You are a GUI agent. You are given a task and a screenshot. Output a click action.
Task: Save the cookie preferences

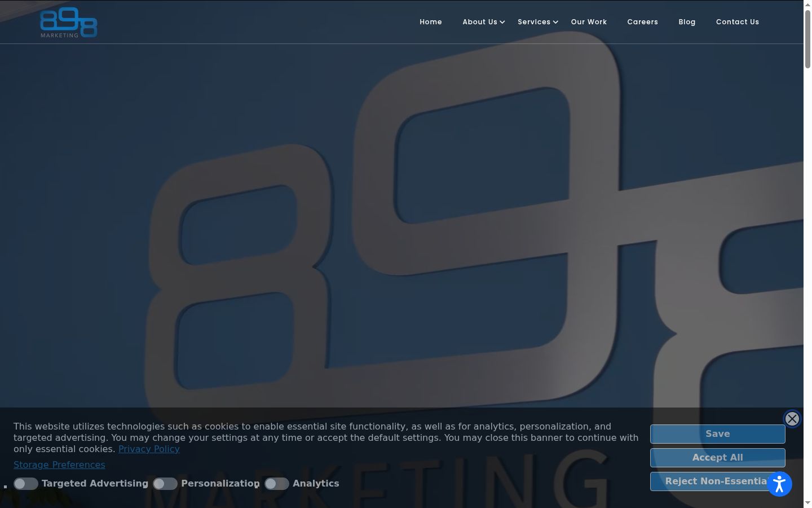(x=718, y=434)
